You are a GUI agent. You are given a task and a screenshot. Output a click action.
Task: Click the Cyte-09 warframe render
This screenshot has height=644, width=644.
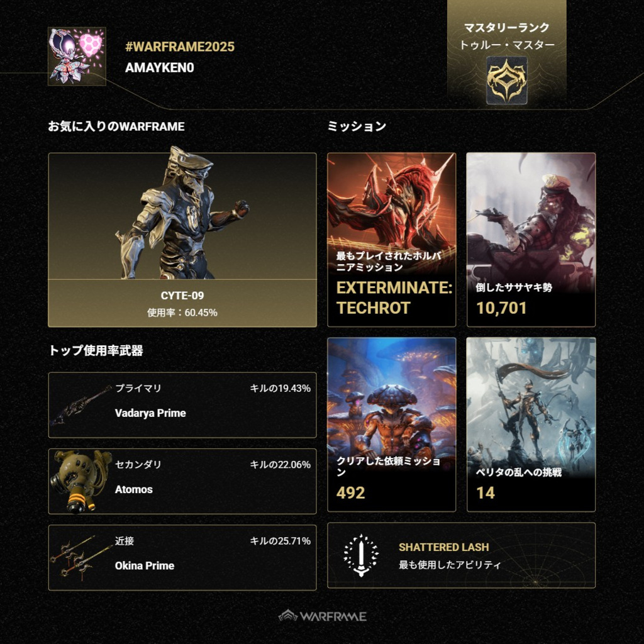(x=182, y=213)
